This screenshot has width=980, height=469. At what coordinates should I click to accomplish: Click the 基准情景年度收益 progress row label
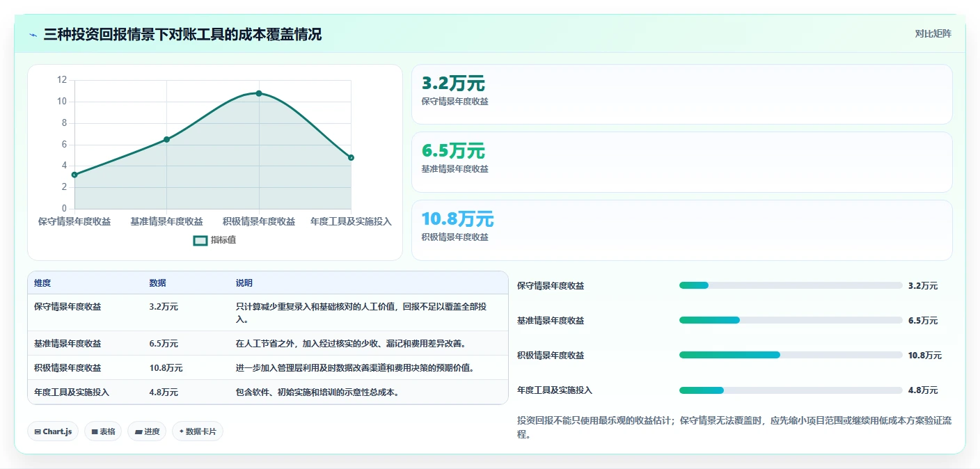(551, 320)
